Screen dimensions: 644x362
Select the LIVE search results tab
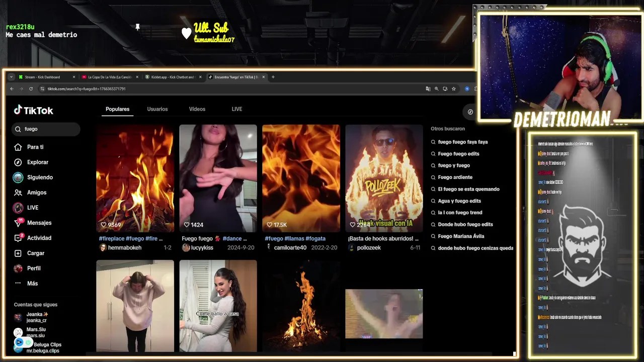pyautogui.click(x=237, y=109)
